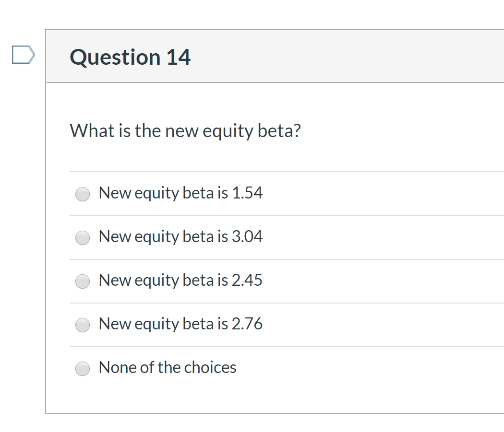Click the number '14' in question header
This screenshot has width=504, height=432.
click(x=179, y=57)
